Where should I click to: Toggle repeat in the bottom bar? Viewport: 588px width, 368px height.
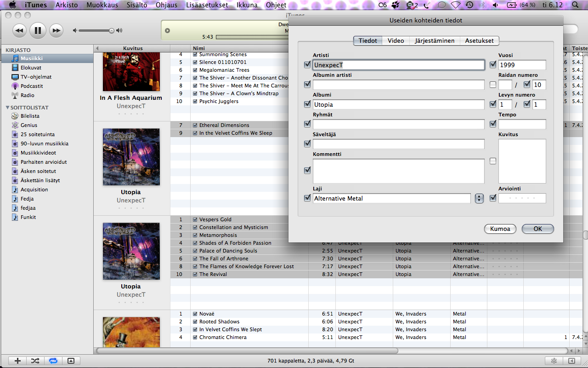(x=53, y=361)
